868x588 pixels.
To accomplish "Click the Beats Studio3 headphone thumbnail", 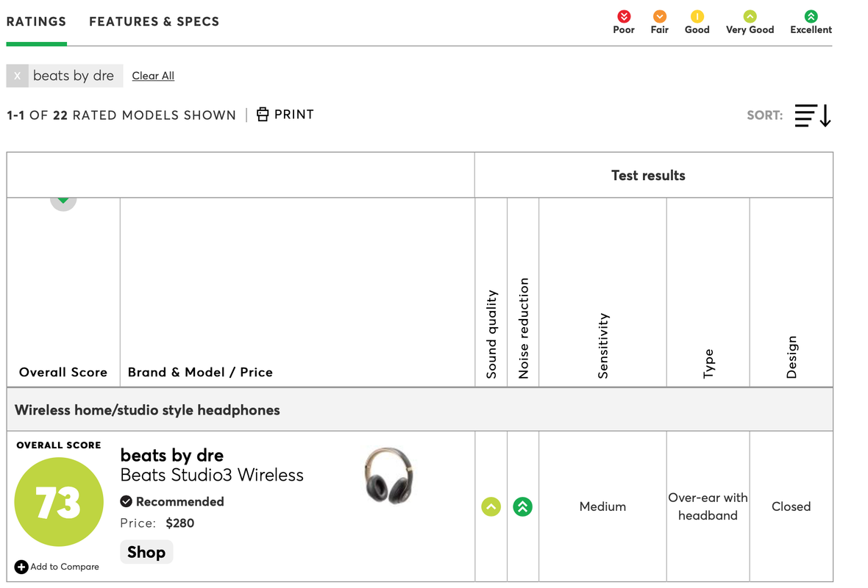I will (x=388, y=476).
